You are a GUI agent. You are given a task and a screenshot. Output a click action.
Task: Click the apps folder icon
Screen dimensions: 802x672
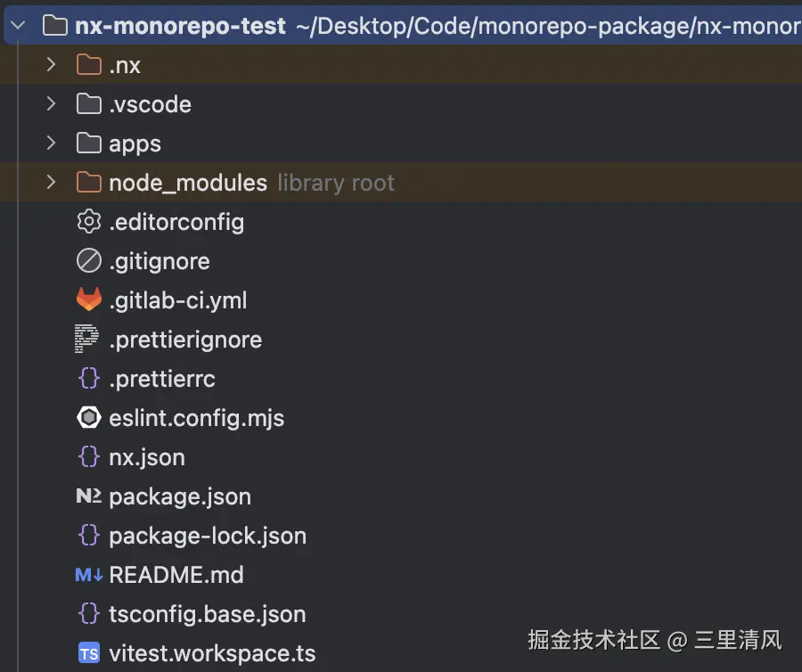tap(89, 143)
